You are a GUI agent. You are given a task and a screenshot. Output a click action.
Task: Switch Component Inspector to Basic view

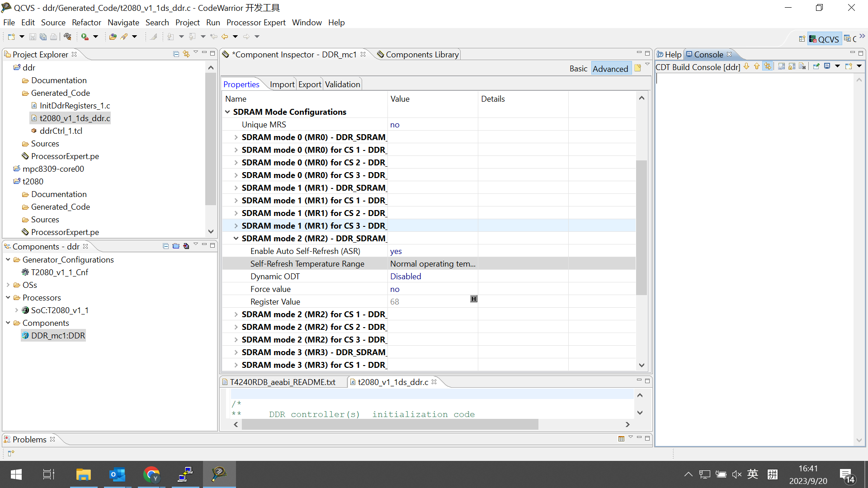(578, 69)
